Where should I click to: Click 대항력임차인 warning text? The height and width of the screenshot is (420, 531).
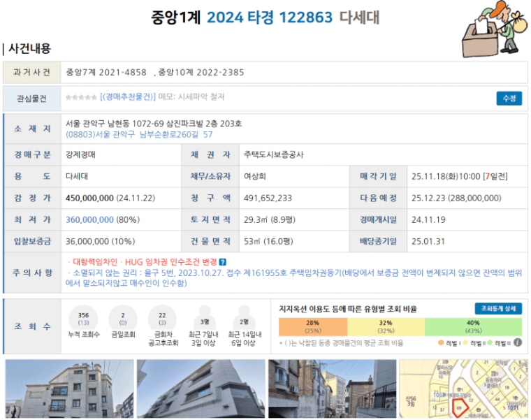pos(95,262)
